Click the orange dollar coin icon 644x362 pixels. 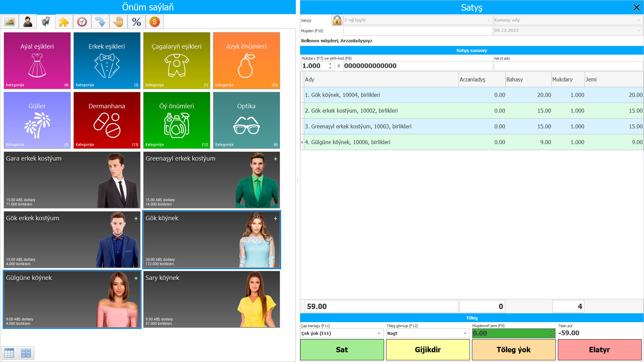click(x=154, y=22)
